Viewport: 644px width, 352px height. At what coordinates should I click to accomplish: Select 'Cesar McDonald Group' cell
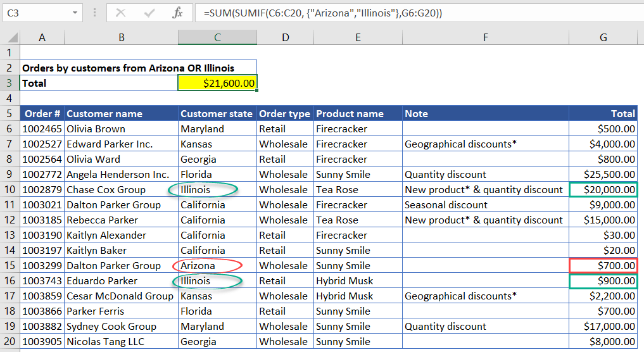[x=121, y=296]
